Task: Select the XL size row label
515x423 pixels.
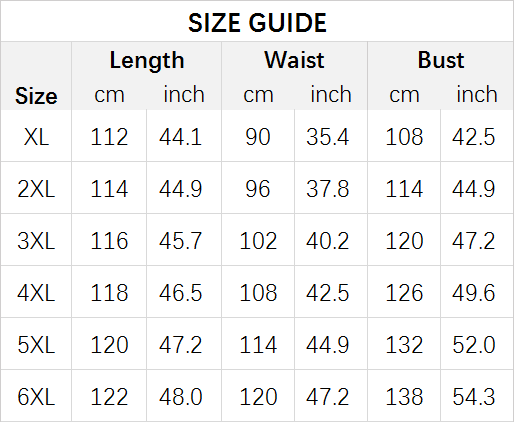Action: pyautogui.click(x=36, y=137)
